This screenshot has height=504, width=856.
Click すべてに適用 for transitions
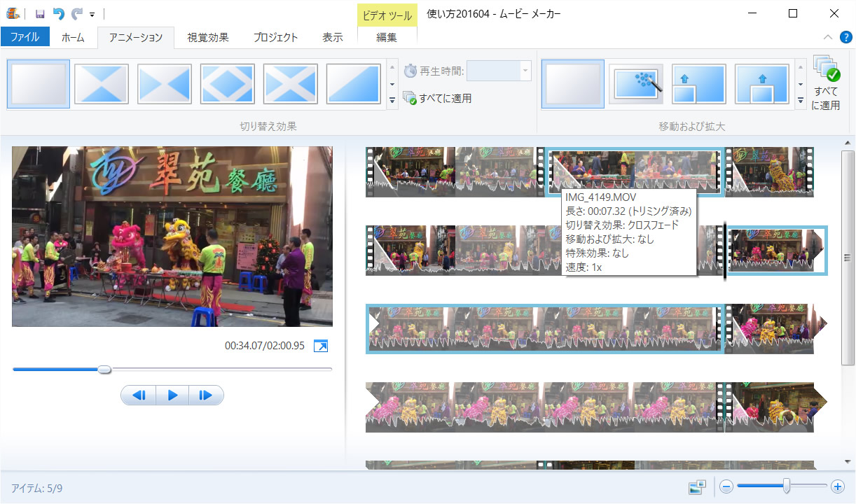pos(438,99)
